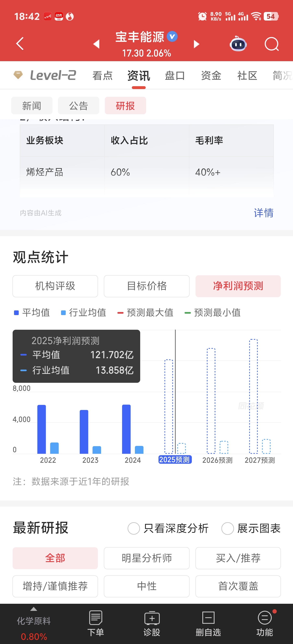293x644 pixels.
Task: Select the 2024 bar in chart
Action: [x=126, y=429]
